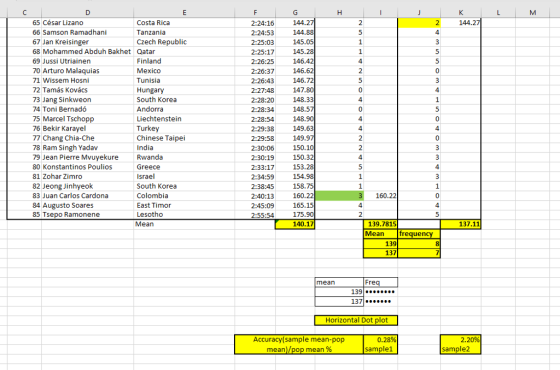The width and height of the screenshot is (560, 370).
Task: Select the Liechtenstein country cell
Action: [x=184, y=119]
